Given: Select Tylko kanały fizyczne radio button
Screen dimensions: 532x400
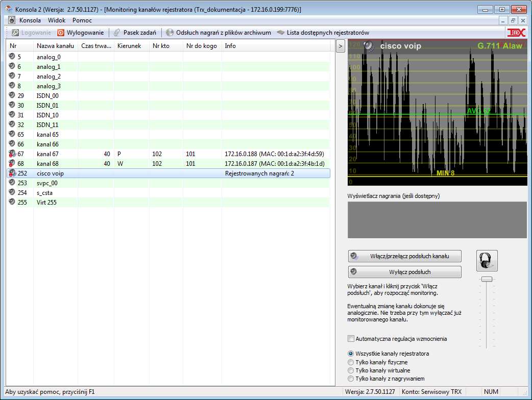Looking at the screenshot, I should pos(351,362).
